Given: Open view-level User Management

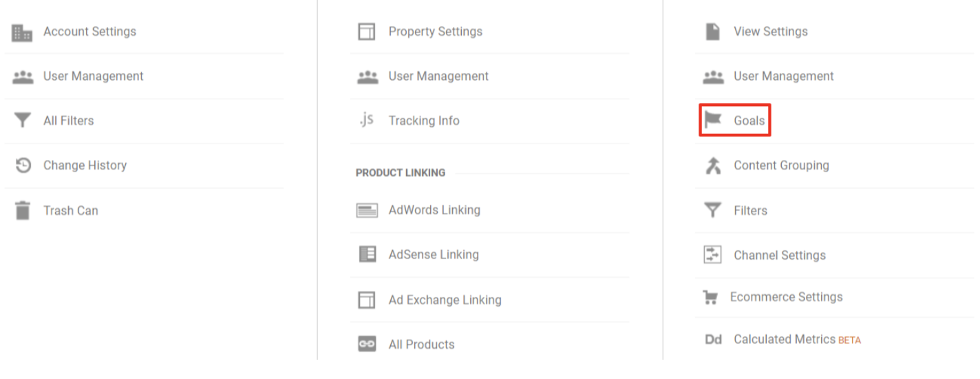Looking at the screenshot, I should (x=783, y=76).
